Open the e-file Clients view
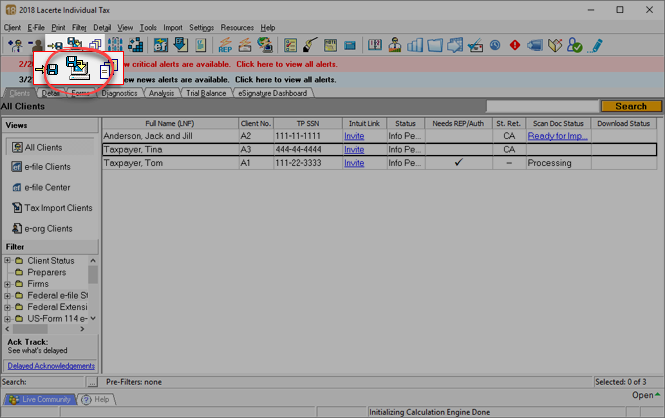 point(47,167)
